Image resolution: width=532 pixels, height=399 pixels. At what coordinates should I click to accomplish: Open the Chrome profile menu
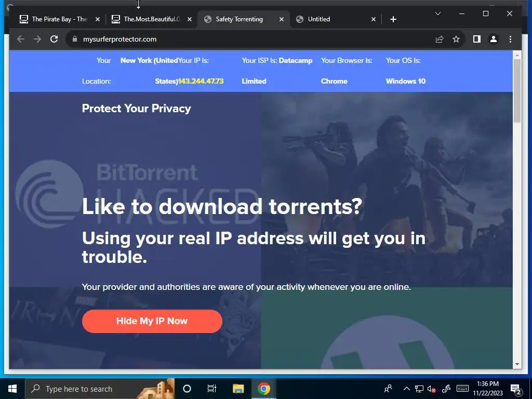click(x=494, y=39)
